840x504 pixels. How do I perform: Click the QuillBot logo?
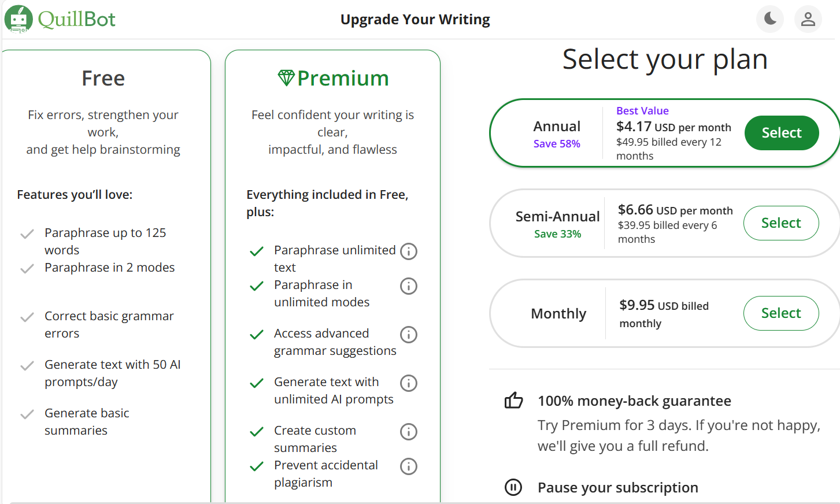[x=60, y=19]
